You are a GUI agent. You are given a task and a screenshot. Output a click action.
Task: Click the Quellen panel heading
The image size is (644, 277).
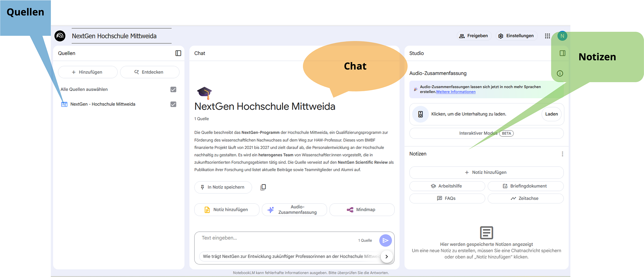(67, 53)
